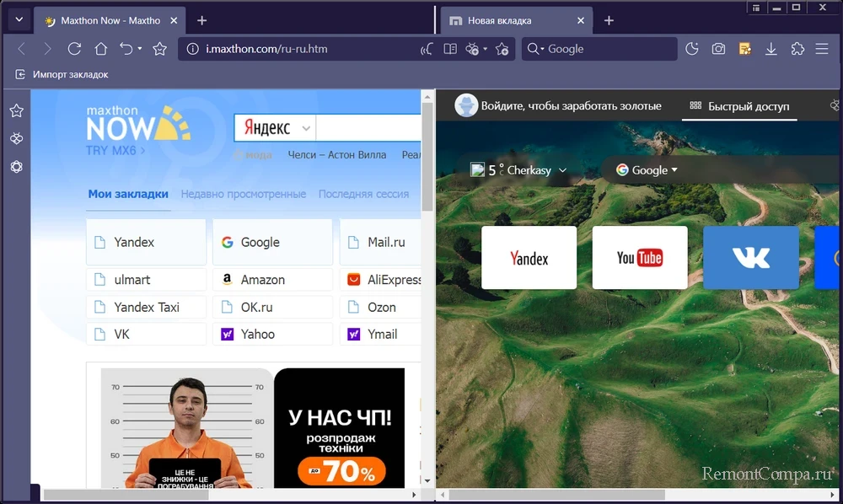Switch on reader mode via the book icon
Viewport: 843px width, 504px height.
[450, 49]
